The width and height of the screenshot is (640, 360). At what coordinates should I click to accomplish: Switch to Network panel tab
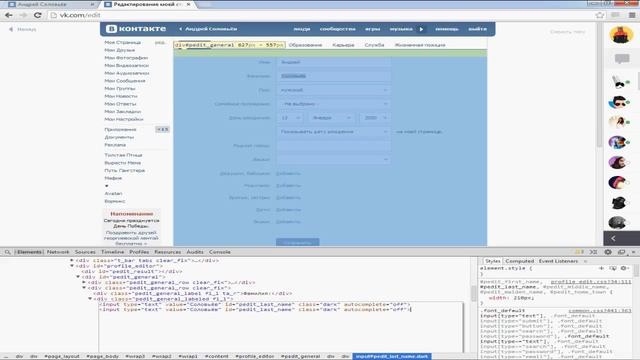(58, 252)
